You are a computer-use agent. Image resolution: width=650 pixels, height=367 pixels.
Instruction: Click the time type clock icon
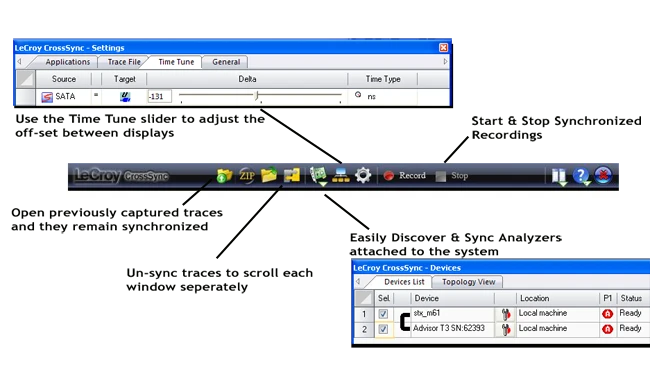click(358, 95)
